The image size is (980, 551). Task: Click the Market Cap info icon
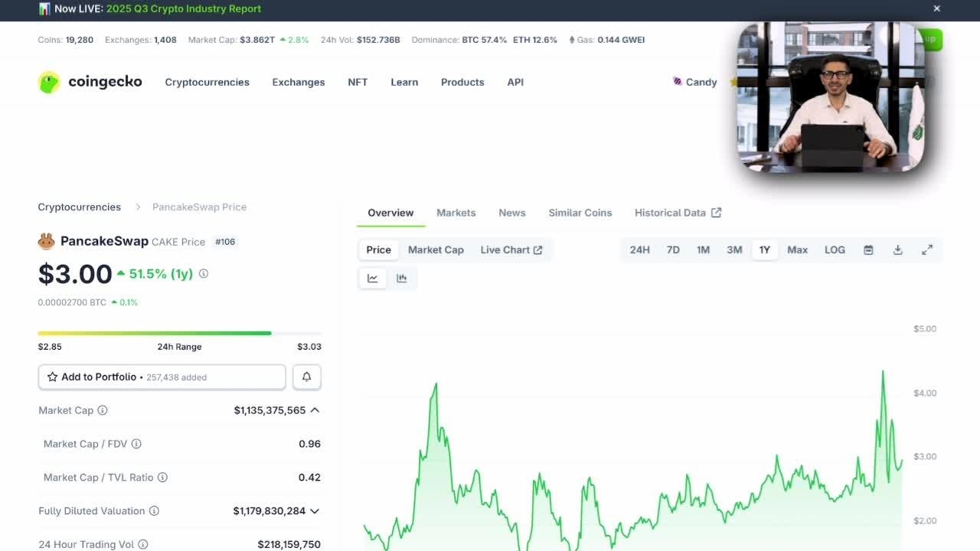click(103, 411)
